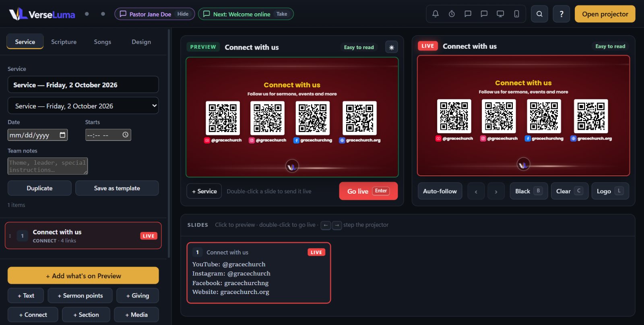Add a Giving item
This screenshot has height=325, width=644.
pyautogui.click(x=137, y=296)
